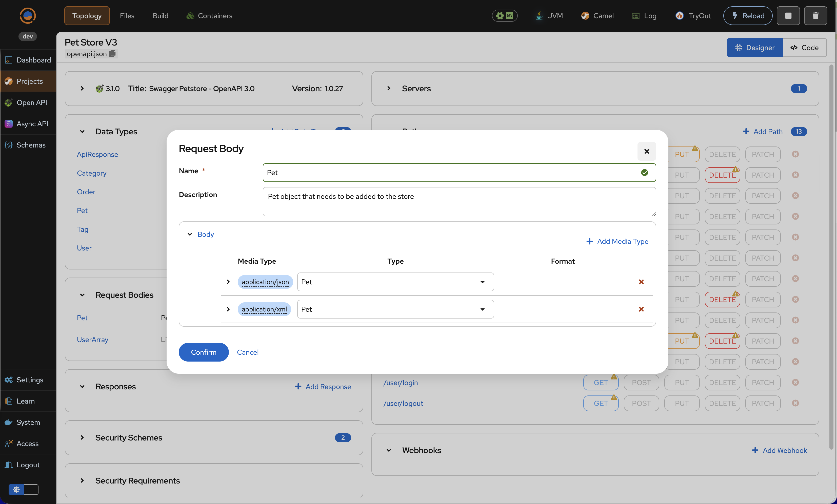Click the trash delete icon in top bar
Screen dimensions: 837x504
click(815, 16)
